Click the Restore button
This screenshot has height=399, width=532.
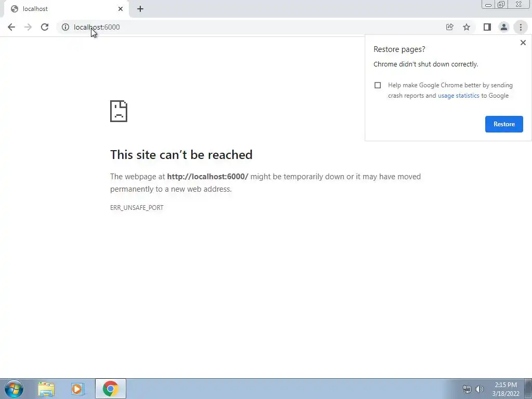504,124
